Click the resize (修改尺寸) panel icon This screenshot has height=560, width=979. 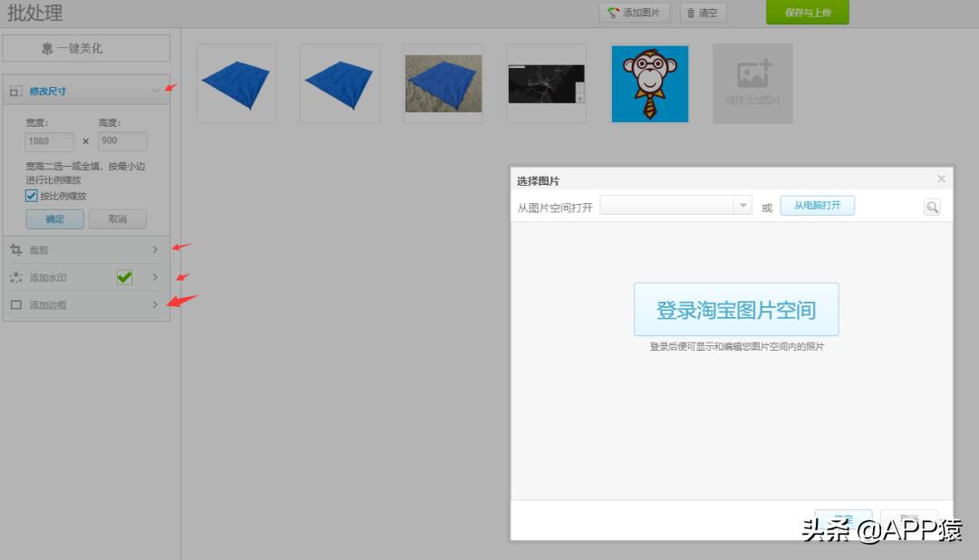pos(15,91)
